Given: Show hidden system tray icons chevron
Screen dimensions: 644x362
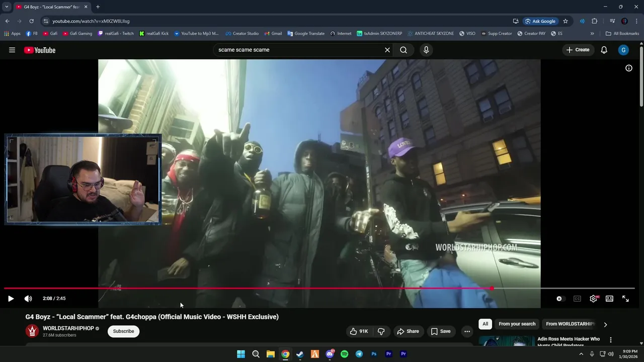Looking at the screenshot, I should (581, 354).
